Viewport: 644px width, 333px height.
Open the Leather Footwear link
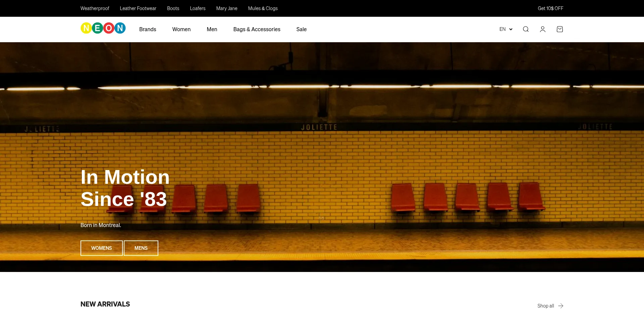click(x=138, y=8)
